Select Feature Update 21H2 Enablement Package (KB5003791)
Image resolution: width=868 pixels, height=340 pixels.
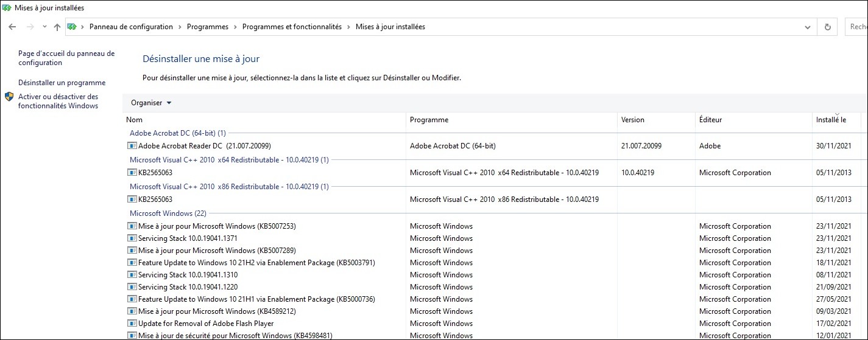coord(256,263)
